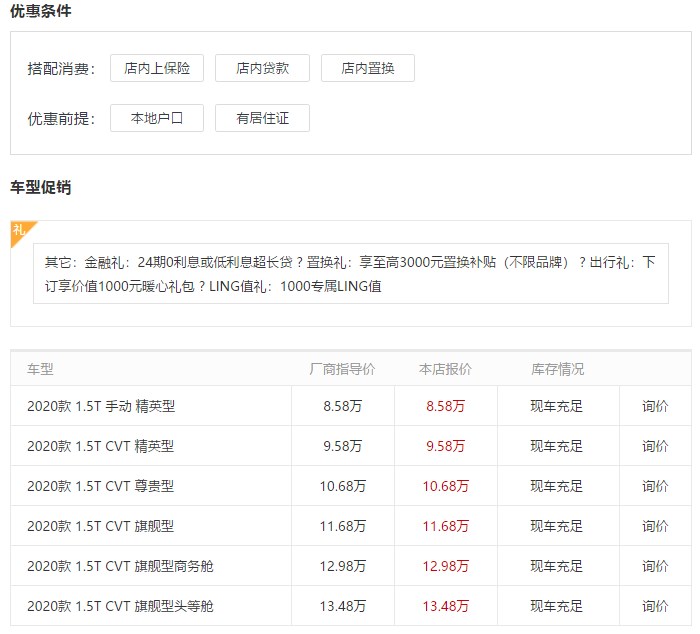Open the 2020款 1.5T 手动 精英型 model
The width and height of the screenshot is (700, 634).
tap(101, 406)
